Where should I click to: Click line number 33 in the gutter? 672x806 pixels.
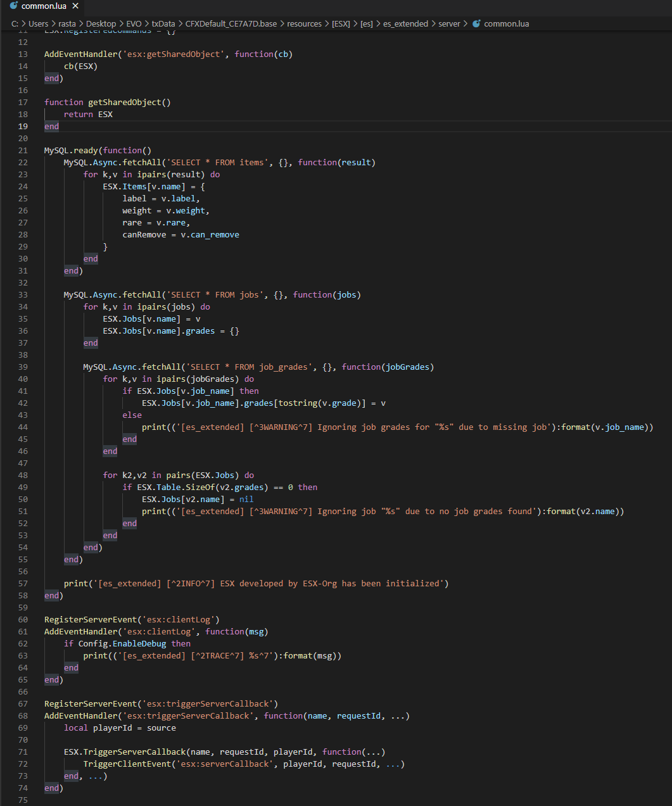pos(23,295)
